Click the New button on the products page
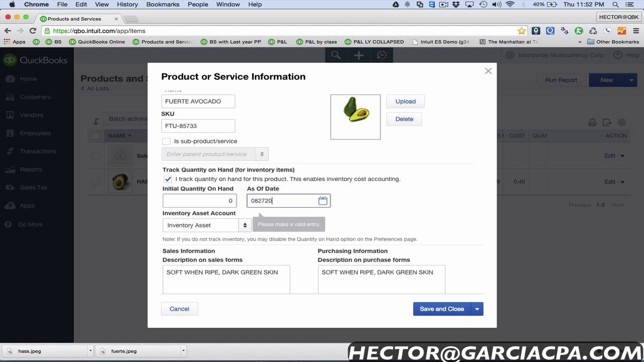Image resolution: width=644 pixels, height=362 pixels. pos(607,80)
